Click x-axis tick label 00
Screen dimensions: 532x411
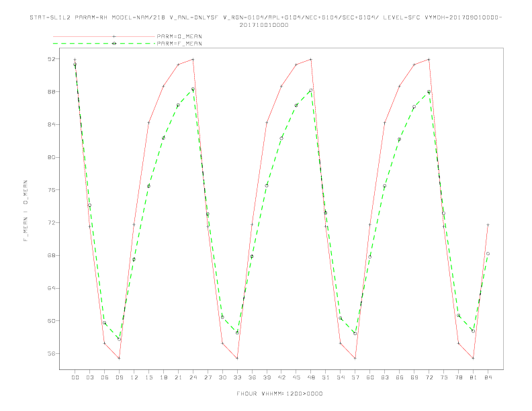75,377
